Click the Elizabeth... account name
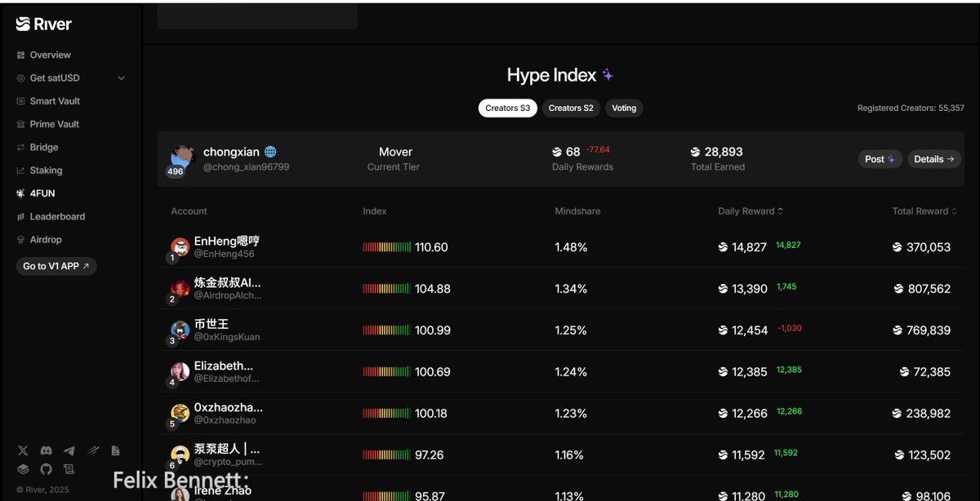The width and height of the screenshot is (980, 501). [x=224, y=366]
